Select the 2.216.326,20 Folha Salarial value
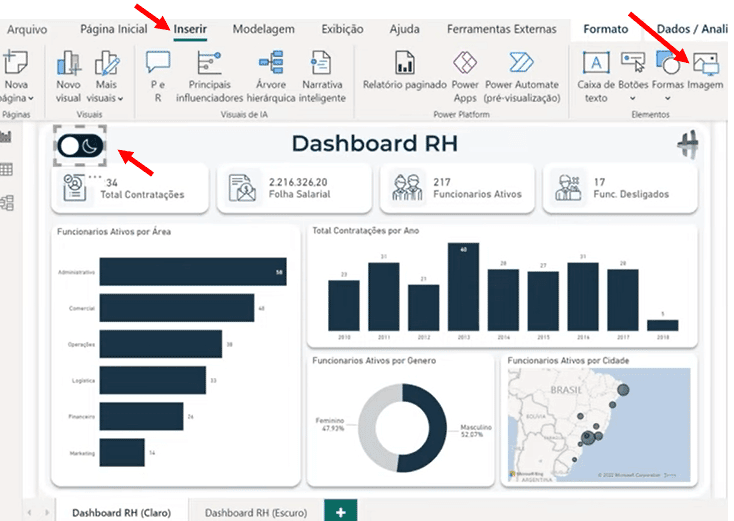This screenshot has width=734, height=521. [x=298, y=182]
